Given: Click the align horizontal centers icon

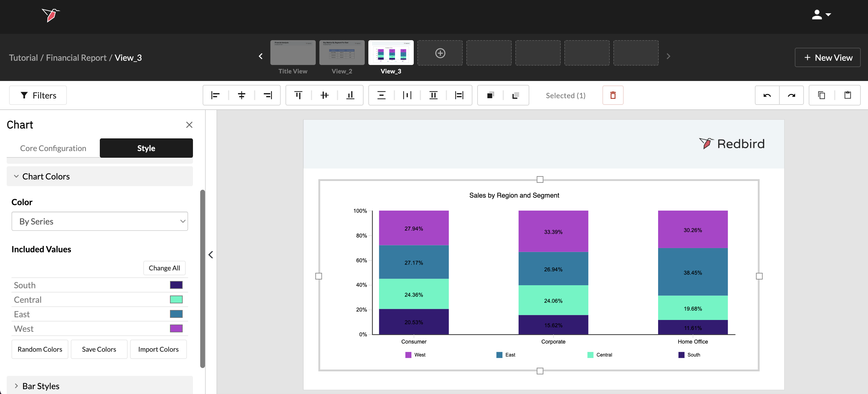Looking at the screenshot, I should coord(241,95).
